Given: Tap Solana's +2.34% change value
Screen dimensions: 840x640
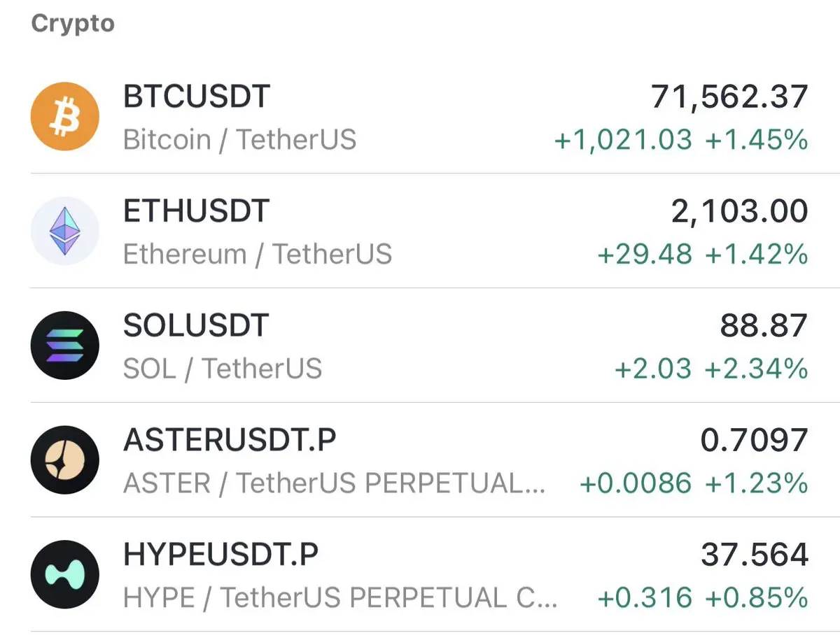Looking at the screenshot, I should [x=756, y=369].
